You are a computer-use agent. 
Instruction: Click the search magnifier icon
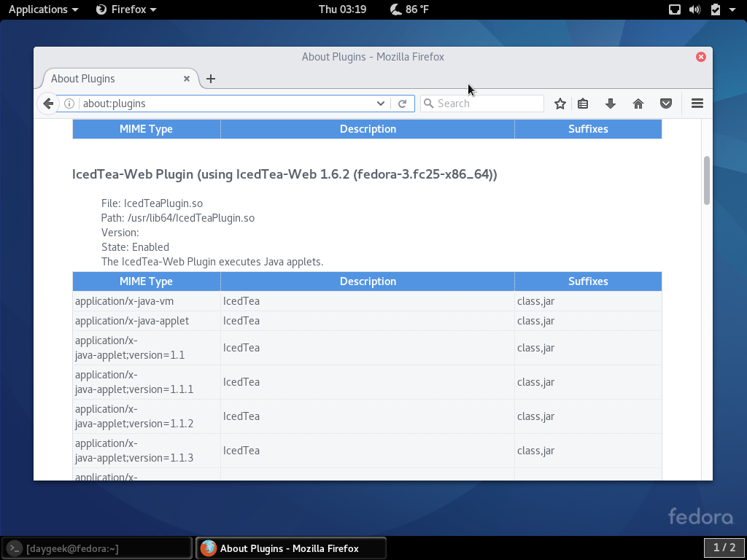coord(429,104)
